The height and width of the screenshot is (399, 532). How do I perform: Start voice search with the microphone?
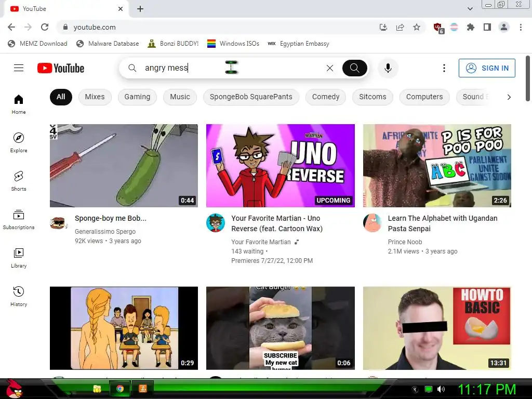point(388,68)
